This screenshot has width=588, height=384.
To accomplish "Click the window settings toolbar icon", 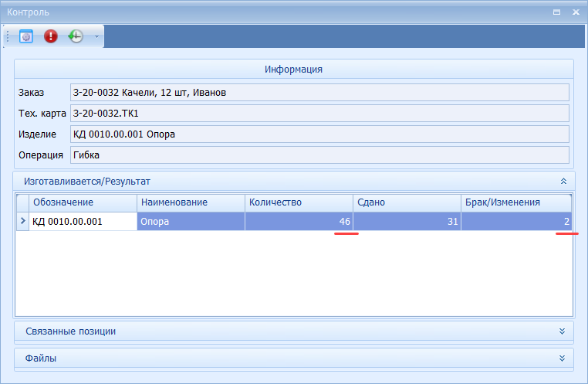I will pos(26,36).
